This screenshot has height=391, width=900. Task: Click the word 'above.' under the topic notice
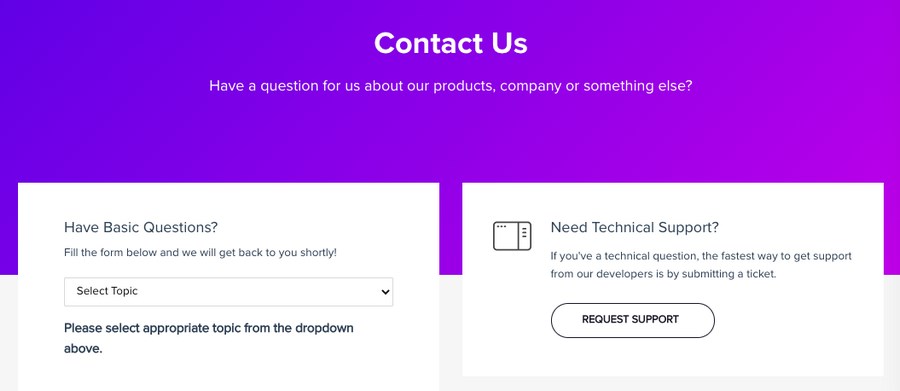[x=83, y=349]
